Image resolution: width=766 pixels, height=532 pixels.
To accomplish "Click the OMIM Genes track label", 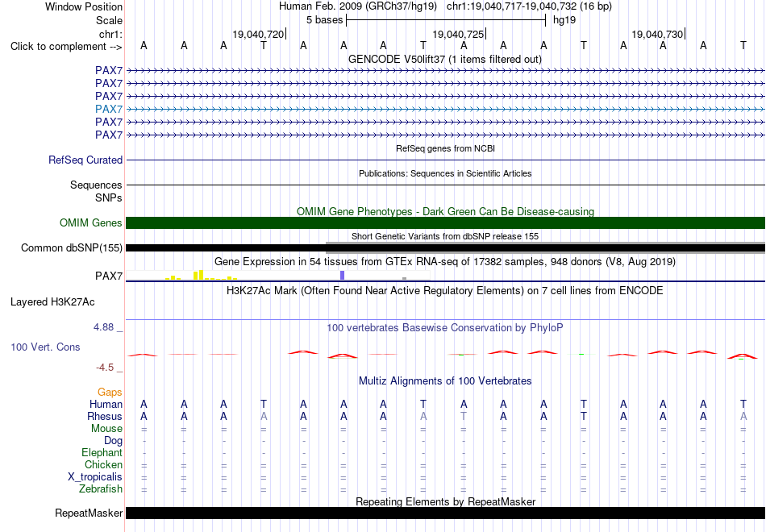I will (x=91, y=222).
